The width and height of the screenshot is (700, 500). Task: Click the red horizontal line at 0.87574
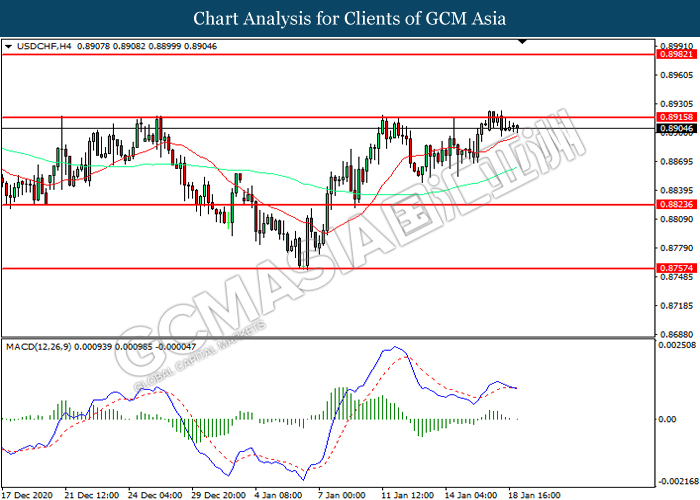pos(328,268)
